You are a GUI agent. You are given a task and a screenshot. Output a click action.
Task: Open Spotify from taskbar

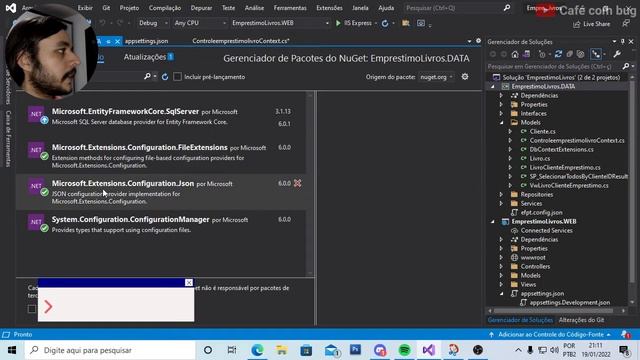[x=404, y=350]
